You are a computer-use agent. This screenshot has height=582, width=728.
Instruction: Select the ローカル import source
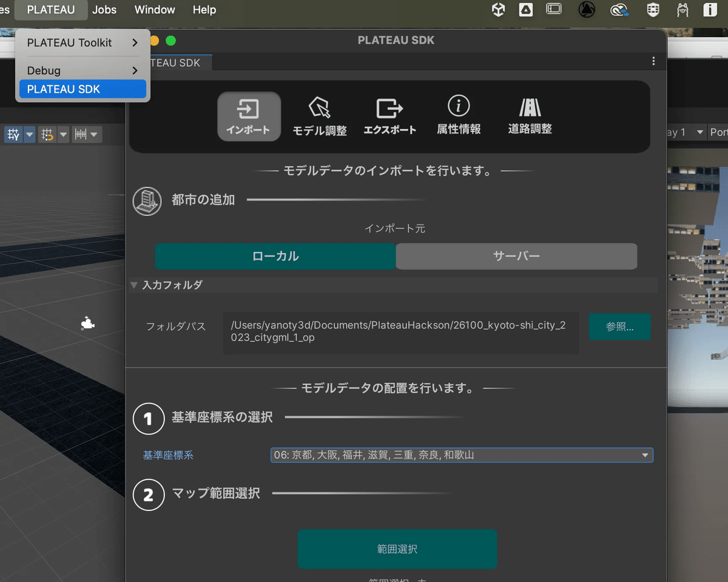[x=275, y=256]
